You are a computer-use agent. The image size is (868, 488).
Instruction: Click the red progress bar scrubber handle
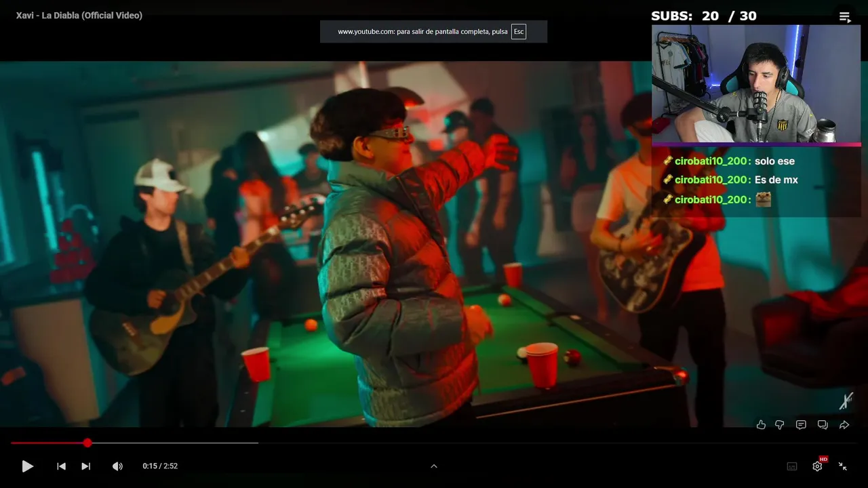click(x=87, y=443)
